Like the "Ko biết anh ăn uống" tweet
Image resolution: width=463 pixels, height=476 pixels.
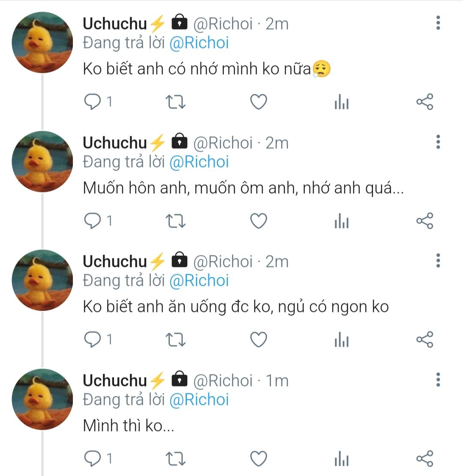tap(259, 340)
